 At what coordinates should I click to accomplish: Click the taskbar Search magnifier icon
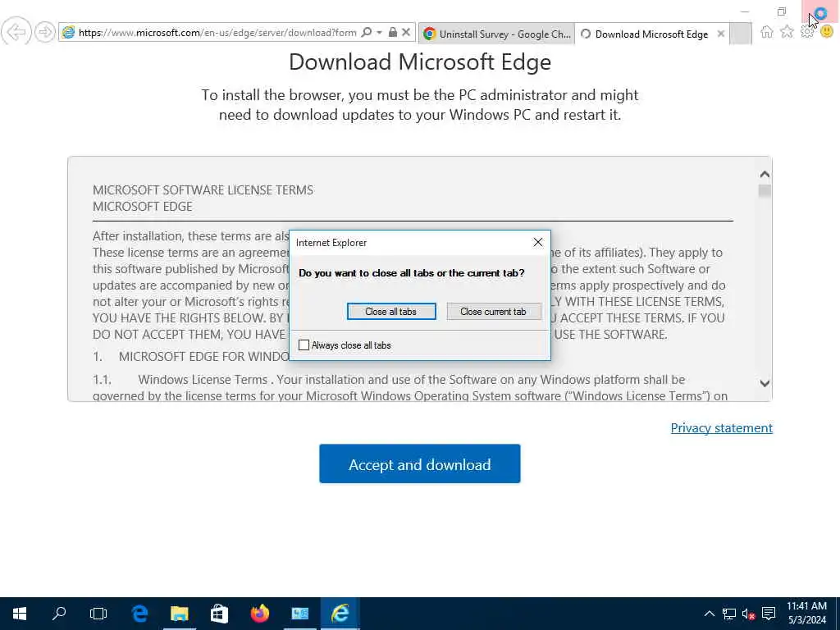tap(59, 614)
